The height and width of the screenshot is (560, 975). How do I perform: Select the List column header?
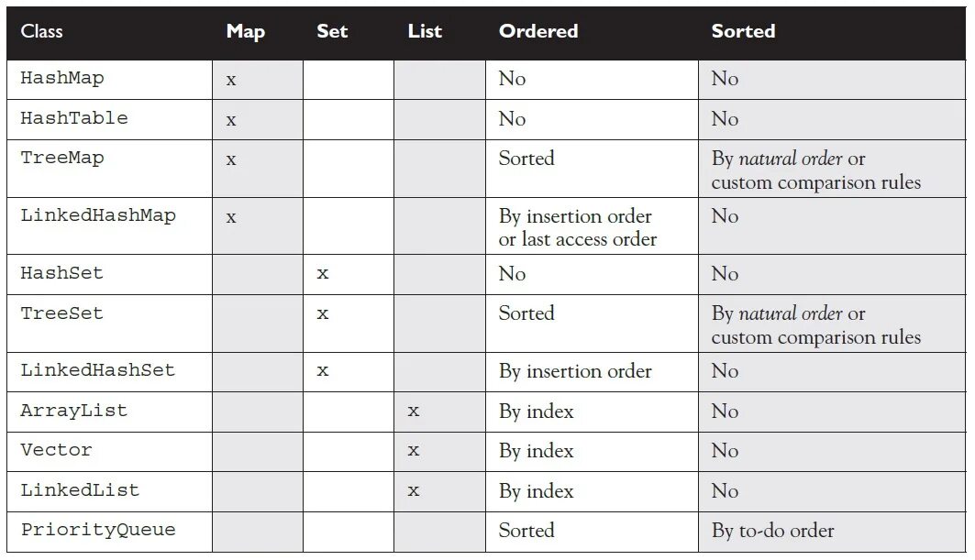(425, 31)
